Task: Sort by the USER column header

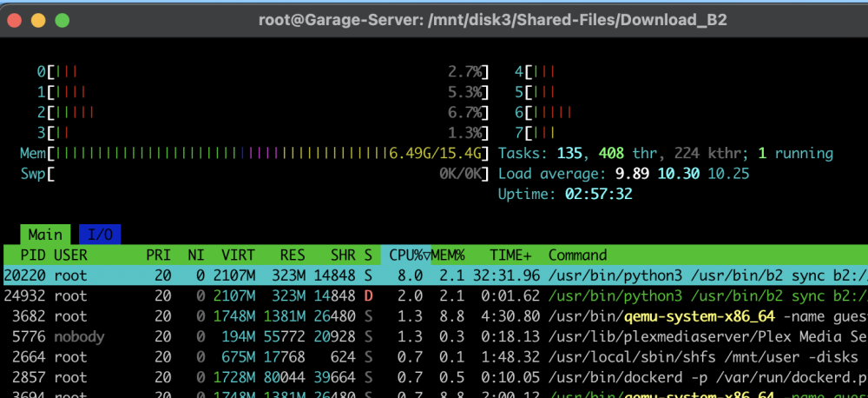Action: (71, 255)
